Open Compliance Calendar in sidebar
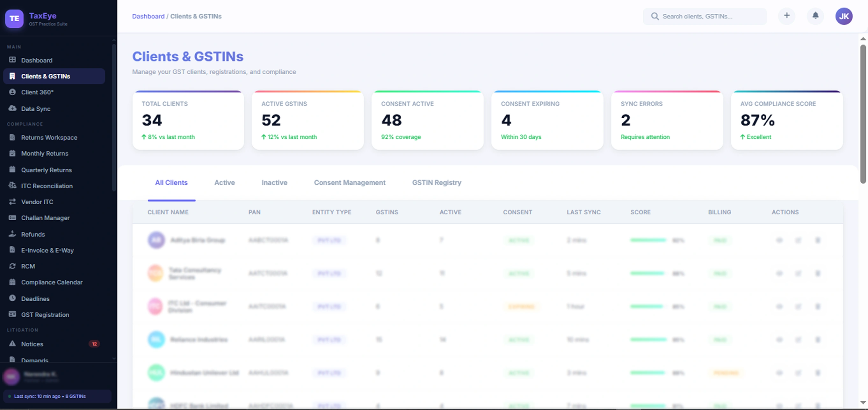Image resolution: width=868 pixels, height=410 pixels. click(x=52, y=282)
